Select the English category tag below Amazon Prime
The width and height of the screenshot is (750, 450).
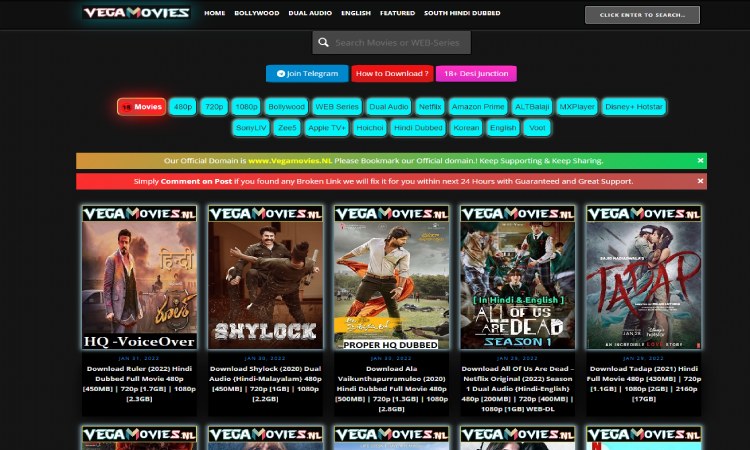point(503,128)
